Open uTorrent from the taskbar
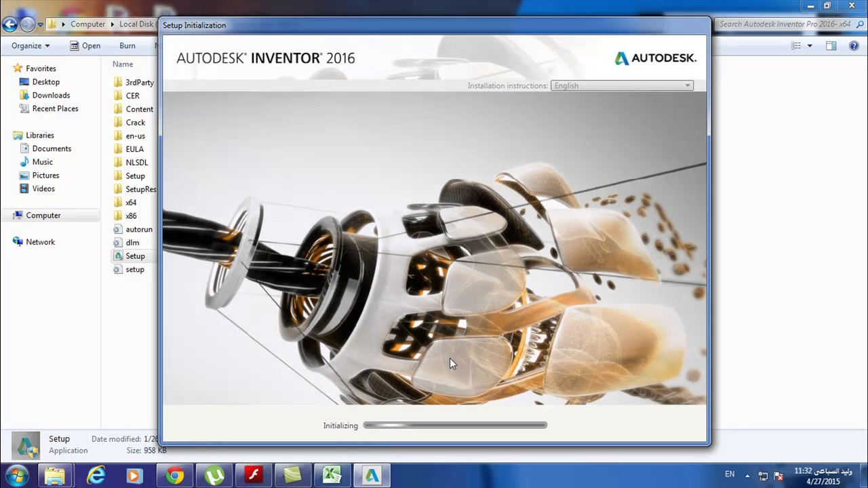The image size is (868, 488). [x=214, y=476]
